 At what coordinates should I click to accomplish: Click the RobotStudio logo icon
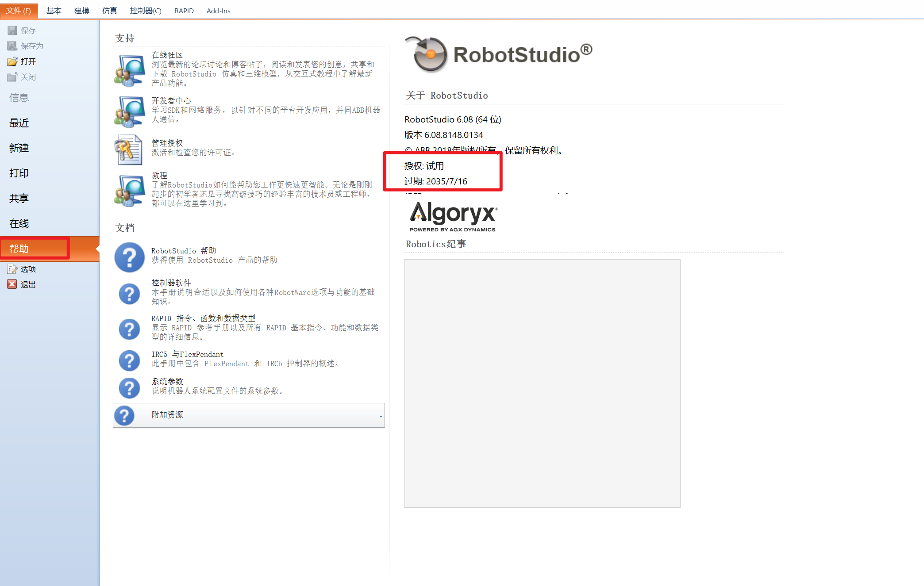(427, 54)
